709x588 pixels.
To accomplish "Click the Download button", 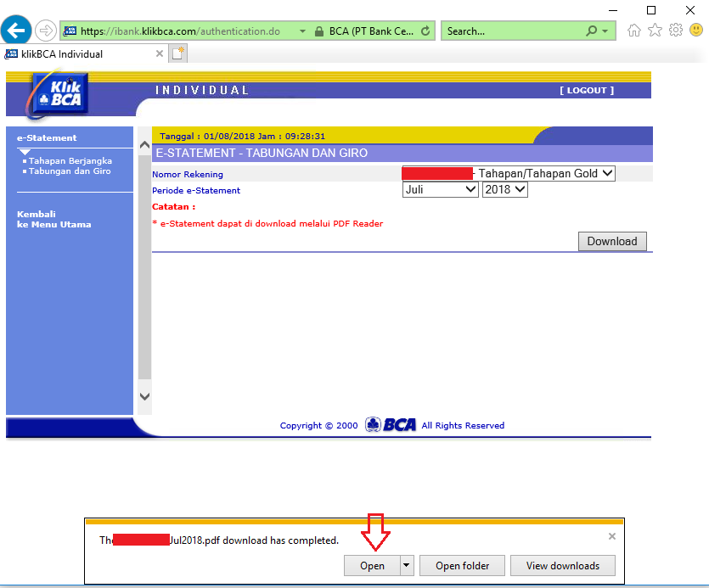I will pyautogui.click(x=612, y=241).
